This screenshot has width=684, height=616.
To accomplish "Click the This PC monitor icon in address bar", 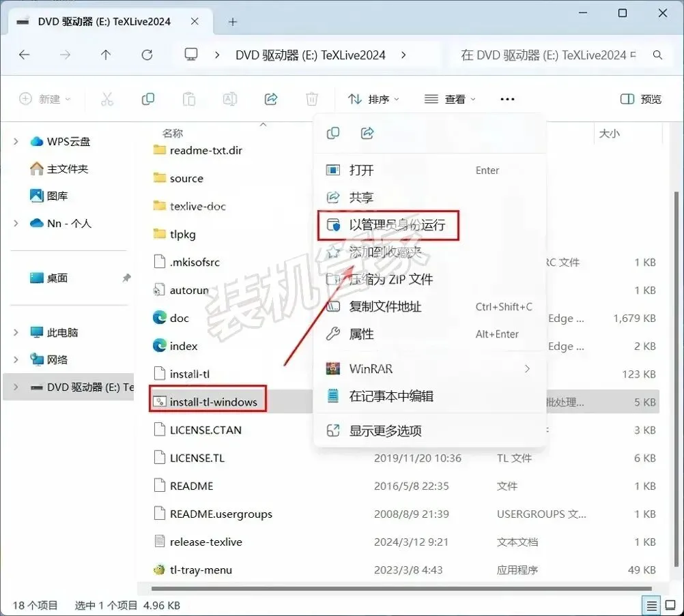I will (x=190, y=55).
